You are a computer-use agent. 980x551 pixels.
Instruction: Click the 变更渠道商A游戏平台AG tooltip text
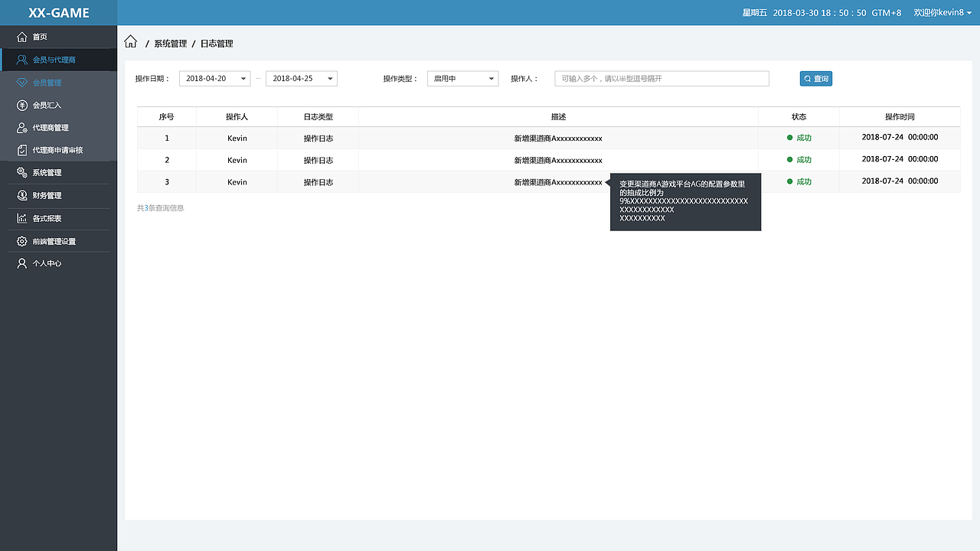click(x=684, y=201)
